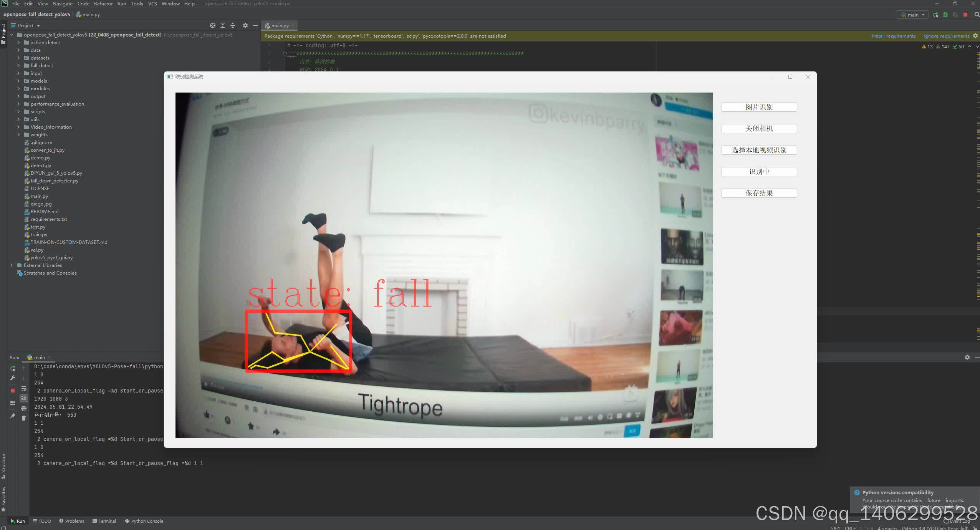
Task: Click the 图片识别 button
Action: [759, 107]
